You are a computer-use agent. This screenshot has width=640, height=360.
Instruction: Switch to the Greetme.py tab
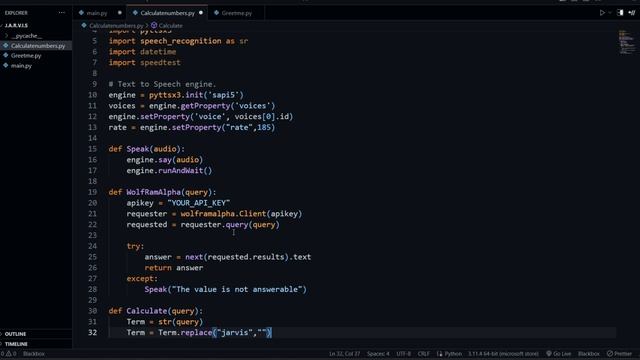(x=236, y=13)
